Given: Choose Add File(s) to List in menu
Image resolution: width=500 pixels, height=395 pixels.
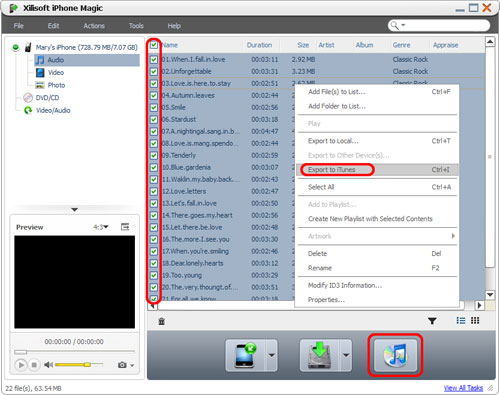Looking at the screenshot, I should coord(377,92).
